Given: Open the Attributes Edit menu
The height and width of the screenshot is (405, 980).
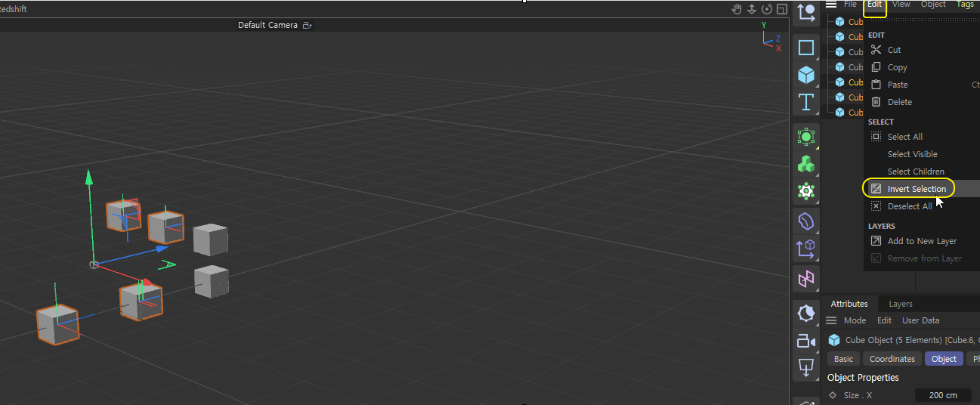Looking at the screenshot, I should click(x=884, y=320).
